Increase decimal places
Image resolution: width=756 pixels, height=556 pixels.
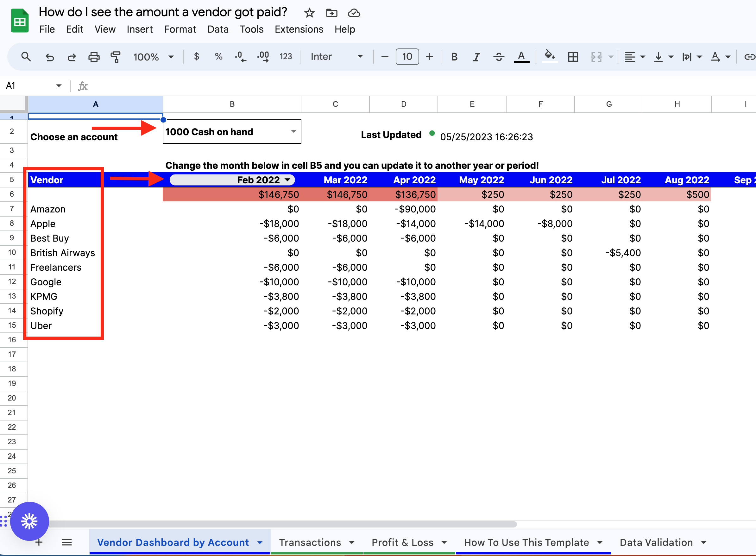coord(263,57)
